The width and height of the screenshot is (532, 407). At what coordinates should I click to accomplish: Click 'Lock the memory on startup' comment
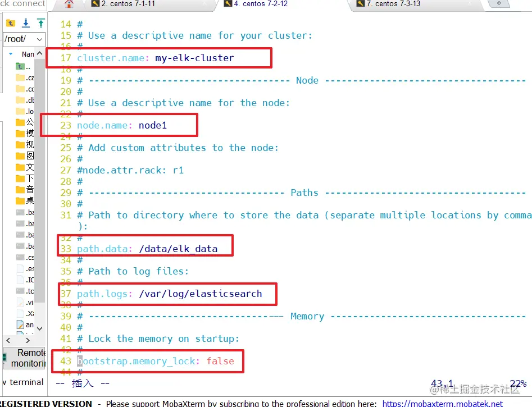[x=162, y=339]
